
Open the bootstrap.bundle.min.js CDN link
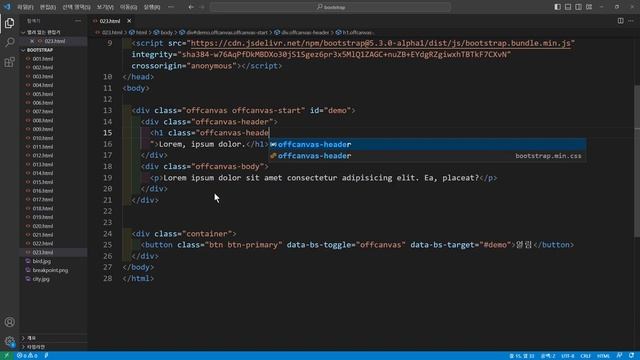click(x=381, y=43)
